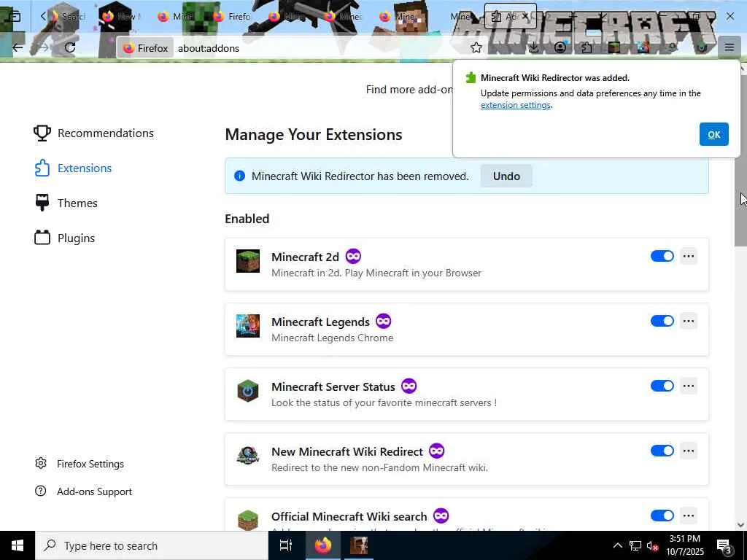Viewport: 747px width, 560px height.
Task: Show hidden system tray icons
Action: pyautogui.click(x=617, y=545)
